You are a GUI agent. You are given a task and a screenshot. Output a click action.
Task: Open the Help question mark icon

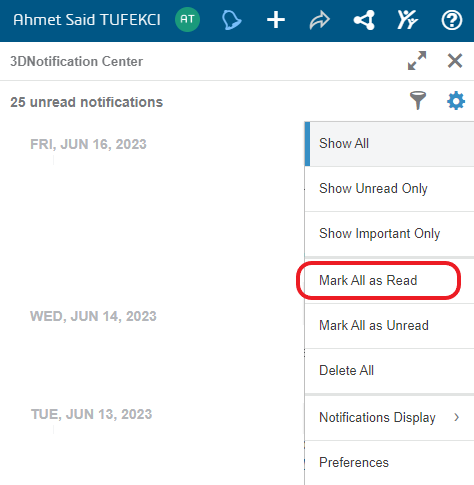click(452, 20)
